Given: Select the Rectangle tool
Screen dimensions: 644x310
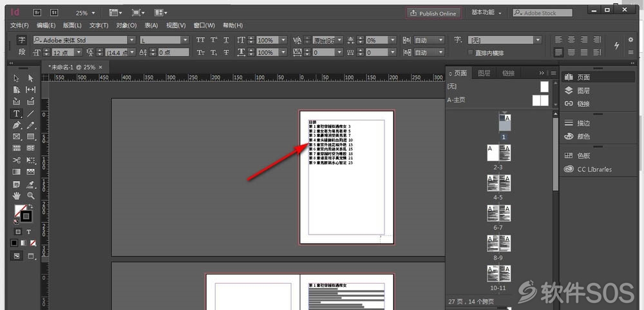Looking at the screenshot, I should coord(30,137).
